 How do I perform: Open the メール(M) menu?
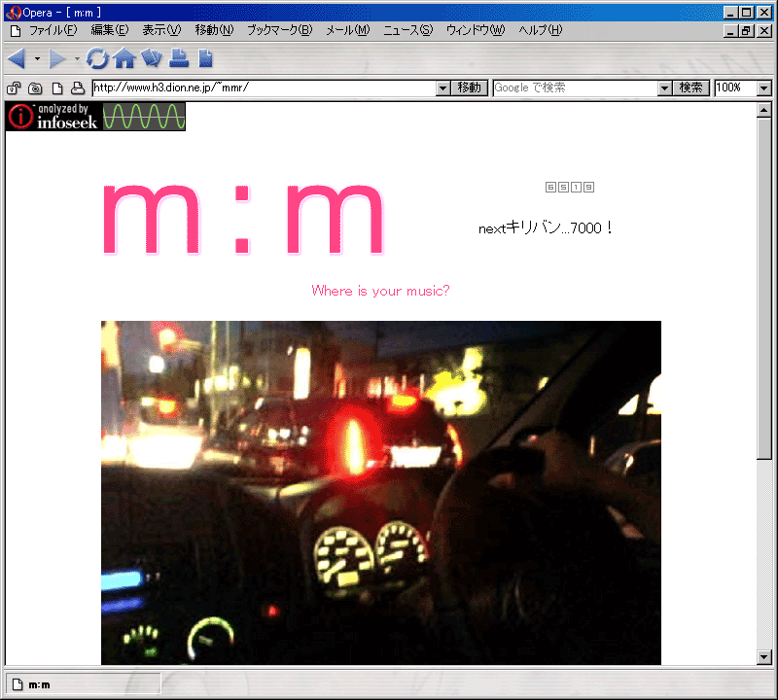coord(348,30)
